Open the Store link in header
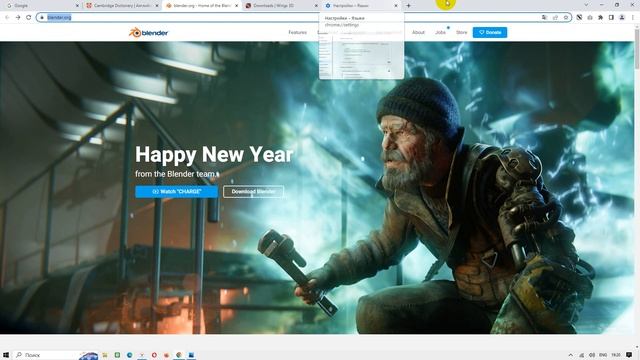The height and width of the screenshot is (360, 640). (x=462, y=32)
